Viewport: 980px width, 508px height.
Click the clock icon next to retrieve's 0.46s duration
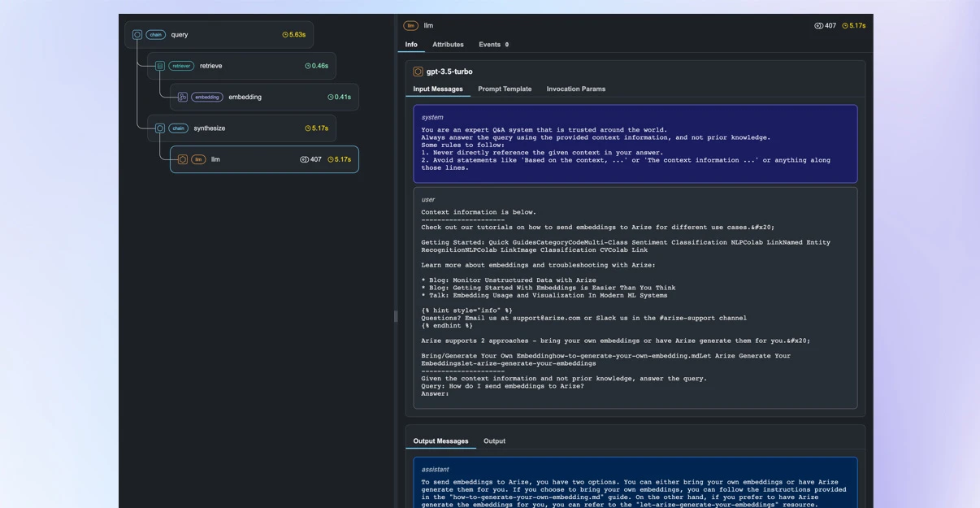pos(307,66)
